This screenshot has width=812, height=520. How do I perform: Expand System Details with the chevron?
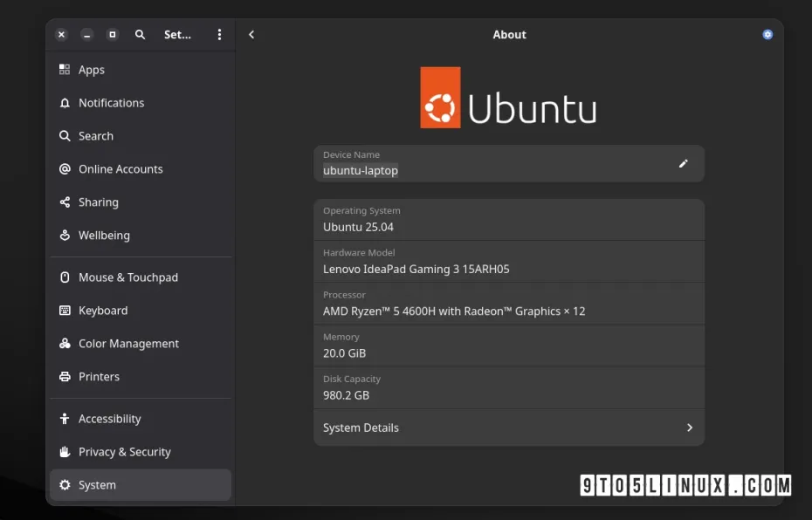(689, 428)
